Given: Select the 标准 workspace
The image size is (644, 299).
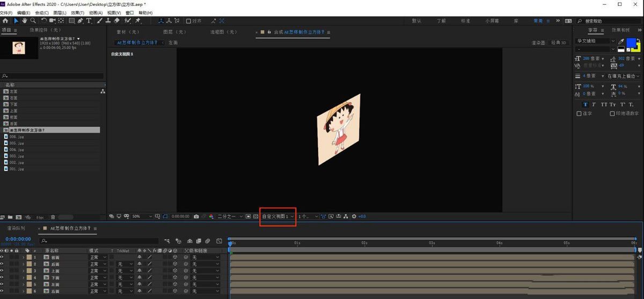Looking at the screenshot, I should tap(465, 21).
